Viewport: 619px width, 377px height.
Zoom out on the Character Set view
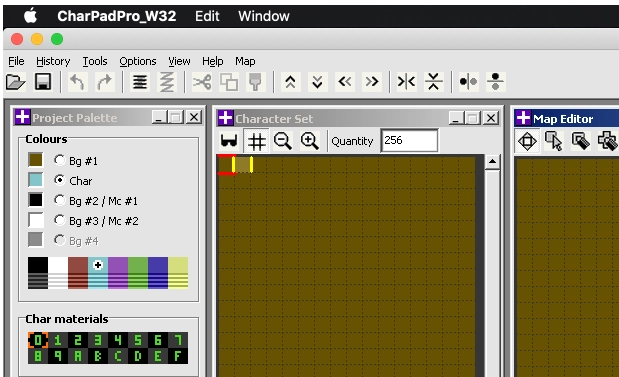(x=283, y=141)
